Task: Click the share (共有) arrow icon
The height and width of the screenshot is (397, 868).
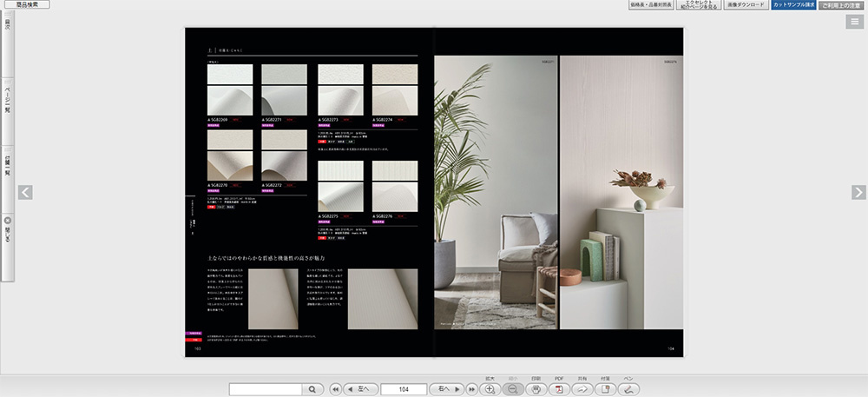Action: pyautogui.click(x=582, y=389)
